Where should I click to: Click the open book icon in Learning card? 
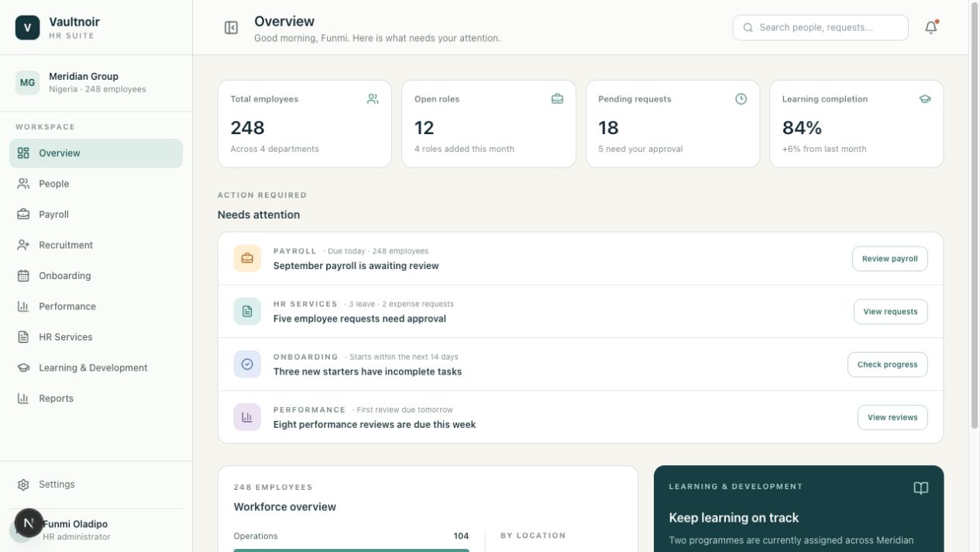pyautogui.click(x=920, y=488)
